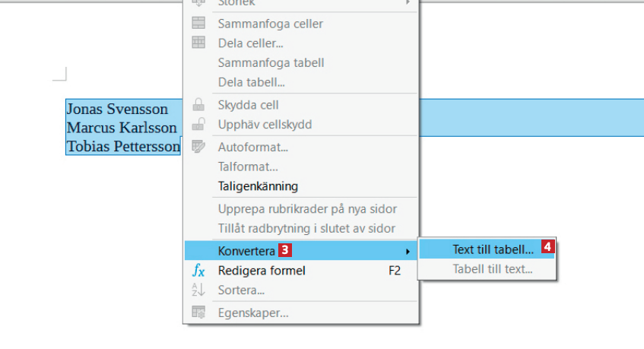
Task: Select Tabell till text... option
Action: point(493,268)
